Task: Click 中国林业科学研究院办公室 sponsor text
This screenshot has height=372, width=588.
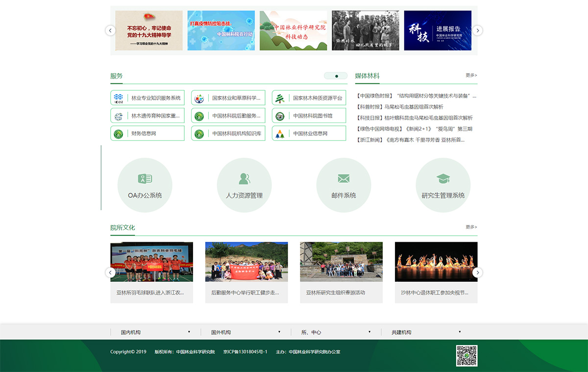Action: 315,352
